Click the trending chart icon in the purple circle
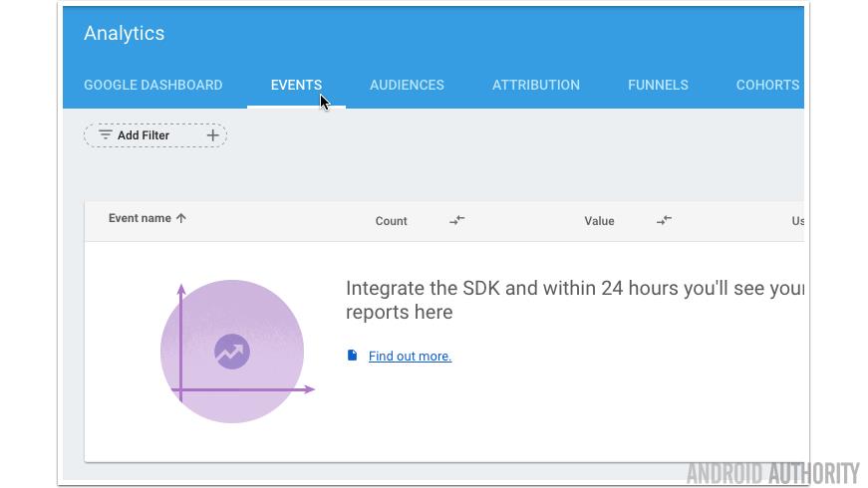Screen dimensions: 868x488 (232, 351)
